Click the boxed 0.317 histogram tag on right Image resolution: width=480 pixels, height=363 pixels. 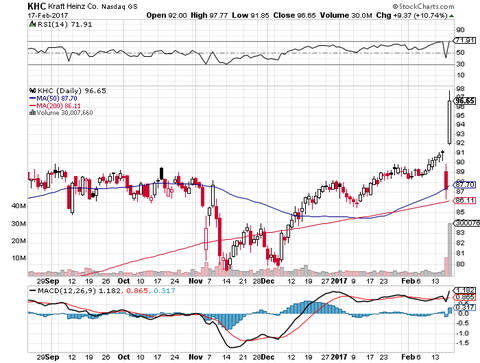(465, 307)
